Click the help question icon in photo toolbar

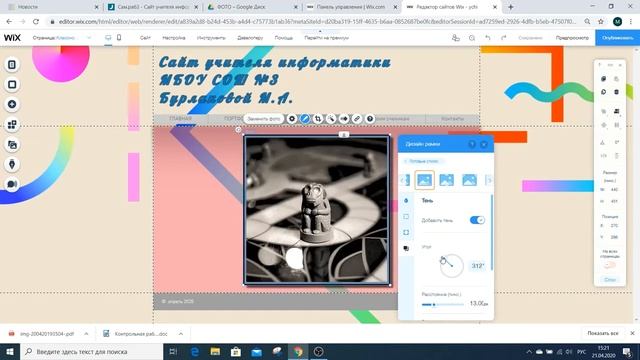[x=370, y=119]
